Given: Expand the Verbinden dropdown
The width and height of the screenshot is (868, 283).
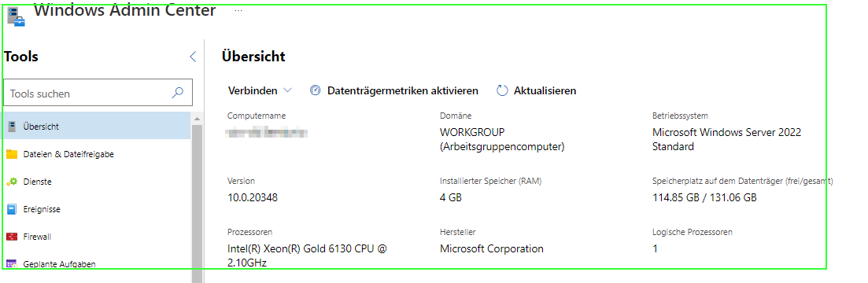Looking at the screenshot, I should coord(260,90).
